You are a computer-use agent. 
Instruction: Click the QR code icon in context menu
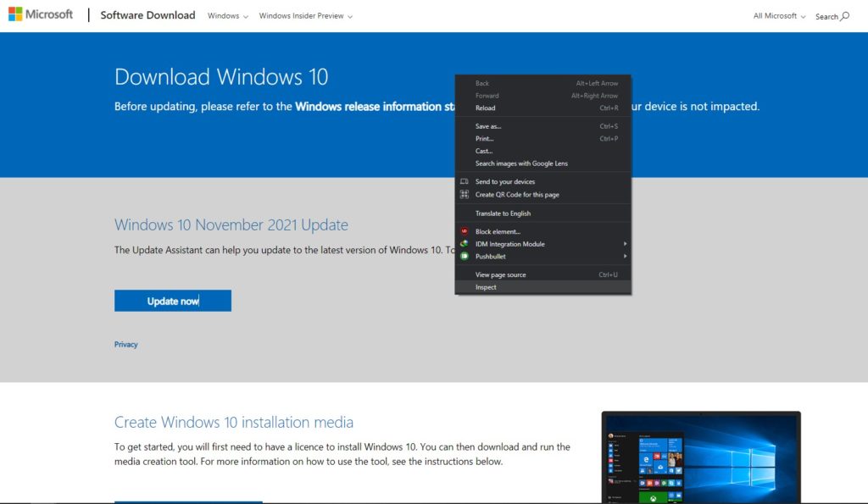464,194
